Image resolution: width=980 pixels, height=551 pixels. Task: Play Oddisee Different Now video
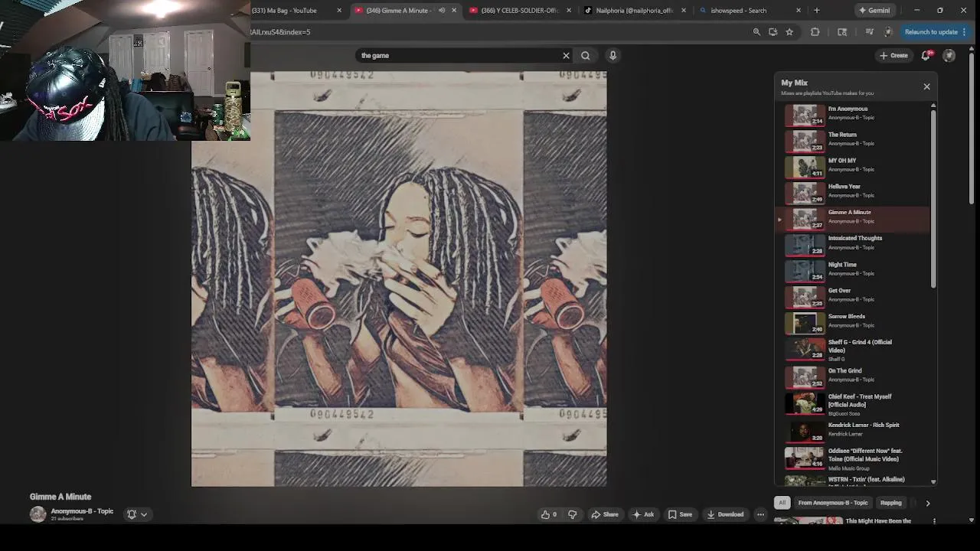pos(854,458)
